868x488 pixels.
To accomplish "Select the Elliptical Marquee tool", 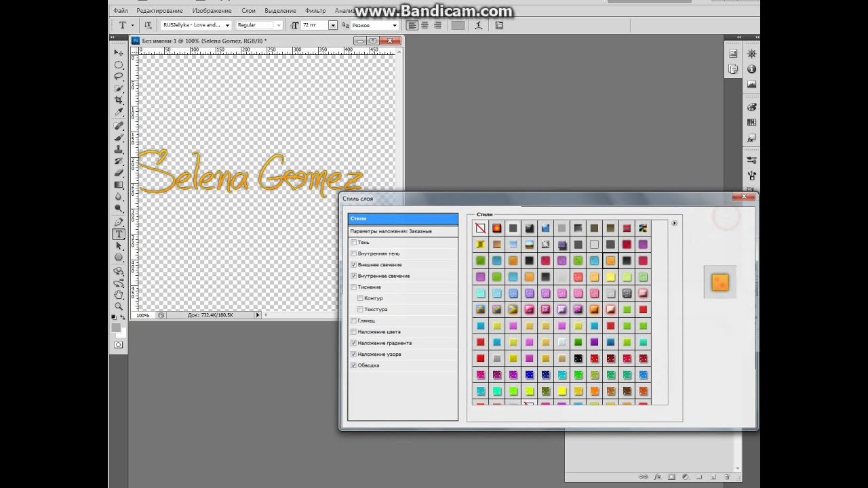I will click(119, 64).
